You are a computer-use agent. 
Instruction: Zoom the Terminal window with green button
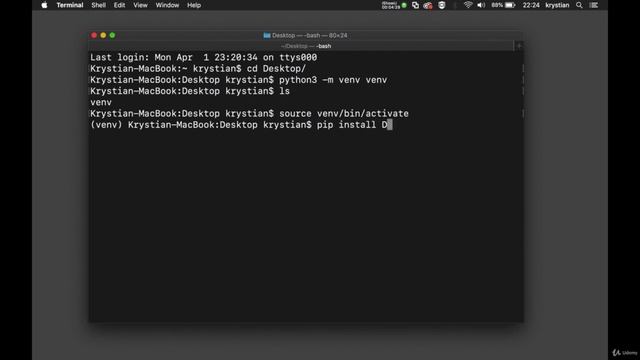112,36
